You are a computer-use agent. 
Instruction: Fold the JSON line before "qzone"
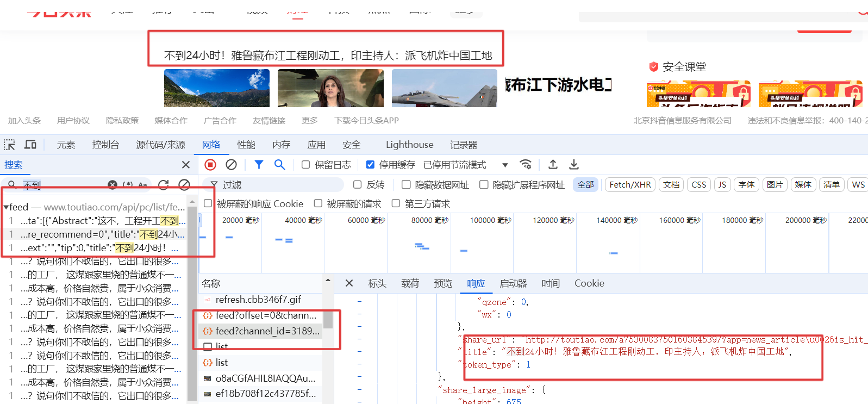pos(359,302)
